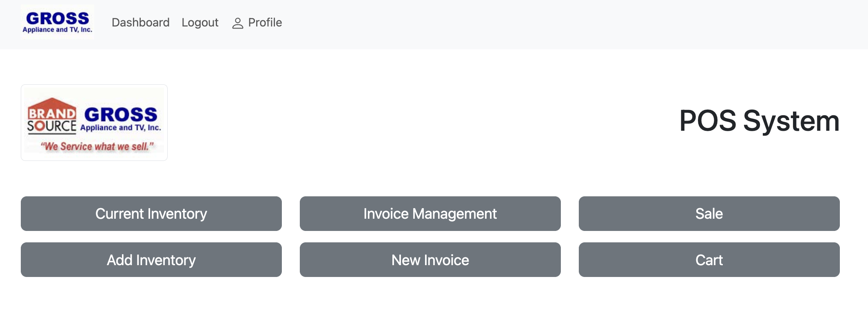The height and width of the screenshot is (312, 868).
Task: Go to the Profile page link
Action: 257,22
